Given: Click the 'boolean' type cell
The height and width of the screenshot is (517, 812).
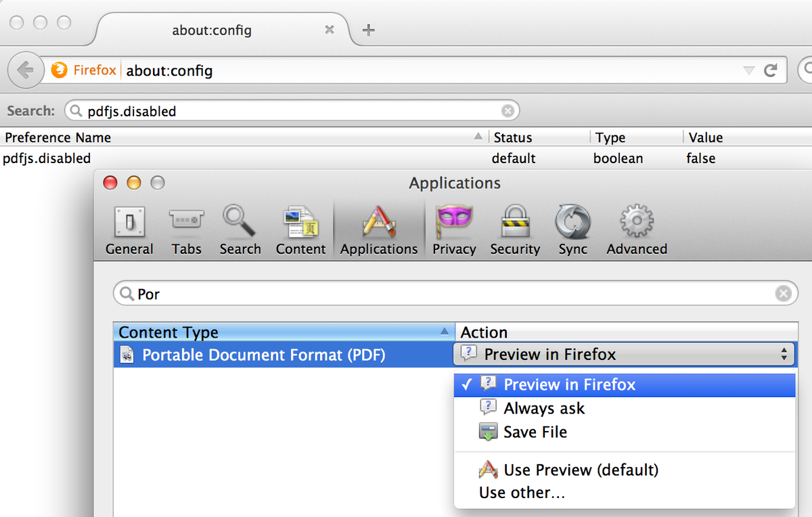Looking at the screenshot, I should (618, 158).
